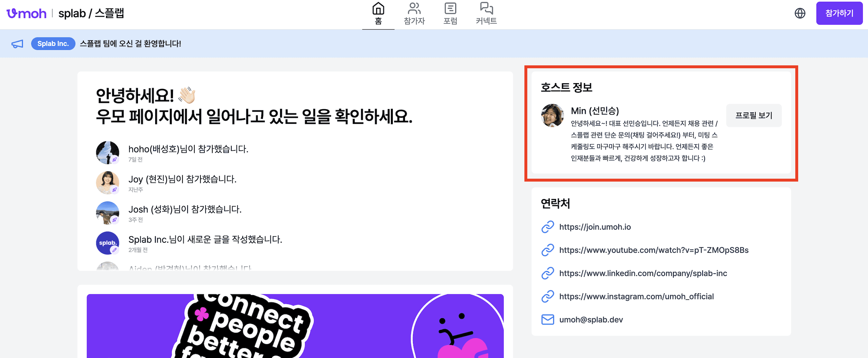Click Josh (성화) profile avatar
This screenshot has width=868, height=358.
(x=107, y=213)
